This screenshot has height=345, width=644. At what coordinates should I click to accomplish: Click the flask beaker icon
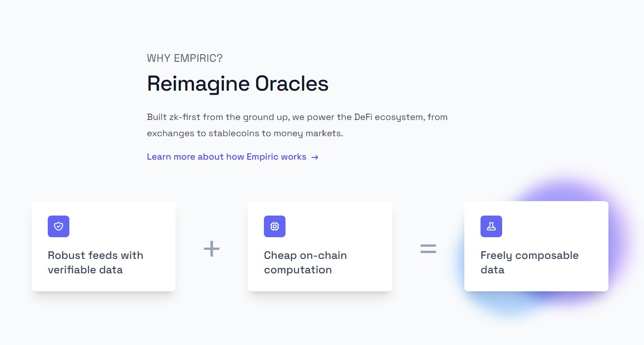pyautogui.click(x=491, y=226)
